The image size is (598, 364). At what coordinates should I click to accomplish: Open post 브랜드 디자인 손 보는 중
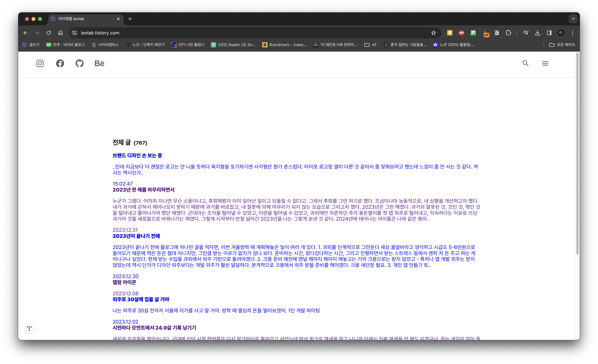[x=137, y=155]
